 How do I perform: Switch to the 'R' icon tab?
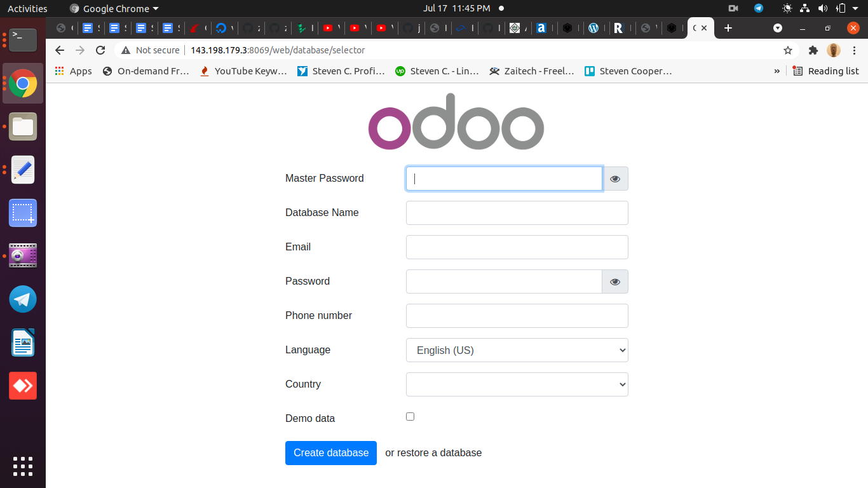619,28
